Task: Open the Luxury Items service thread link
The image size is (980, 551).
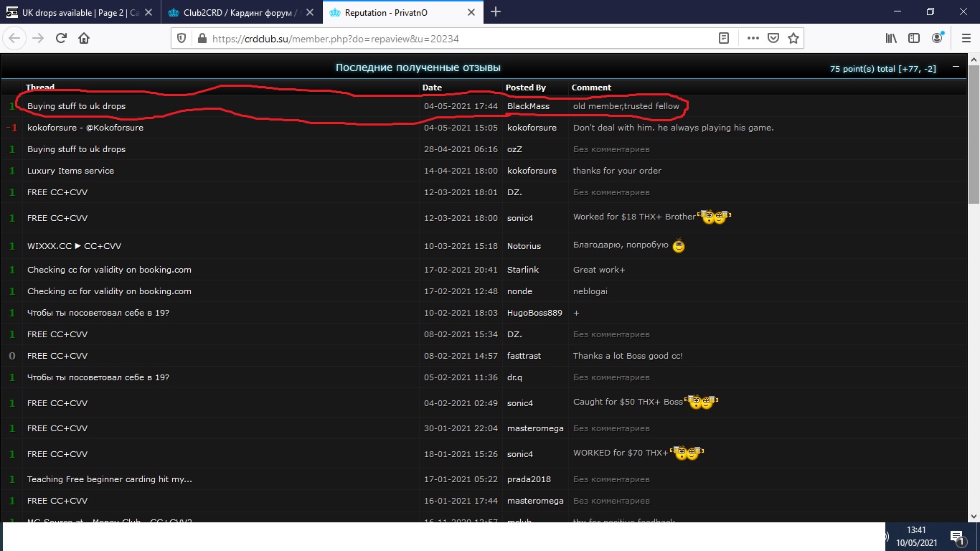Action: [70, 171]
